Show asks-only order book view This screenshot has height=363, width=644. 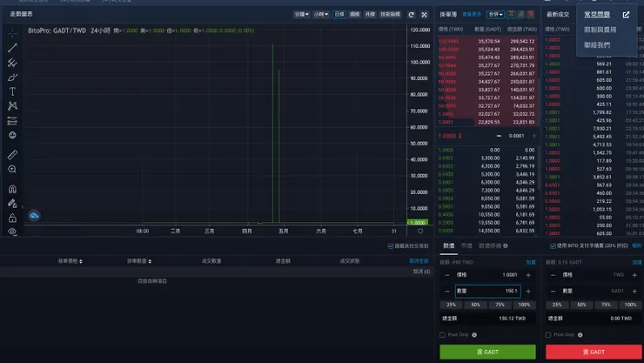(531, 15)
